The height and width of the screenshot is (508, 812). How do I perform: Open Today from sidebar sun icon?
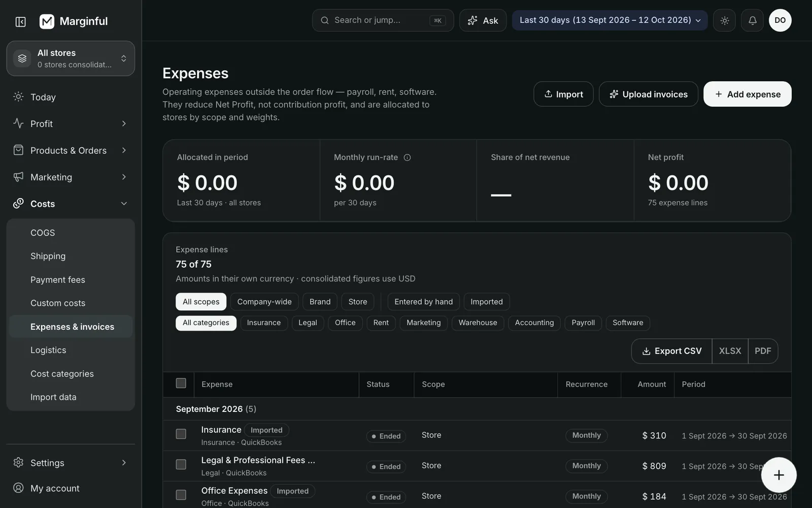coord(18,97)
